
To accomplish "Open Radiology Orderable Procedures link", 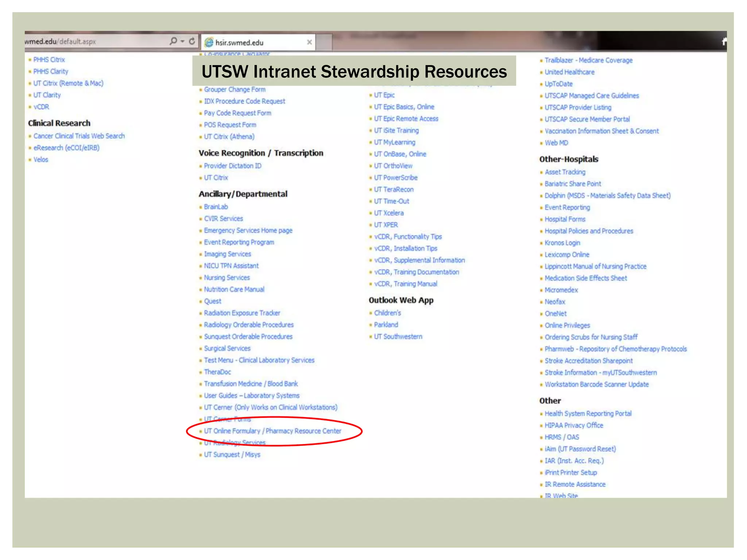I will tap(249, 324).
